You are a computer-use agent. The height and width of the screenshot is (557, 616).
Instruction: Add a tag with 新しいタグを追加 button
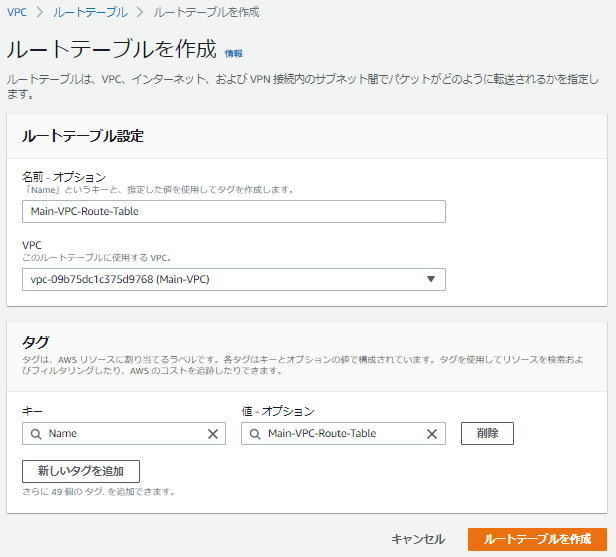81,471
